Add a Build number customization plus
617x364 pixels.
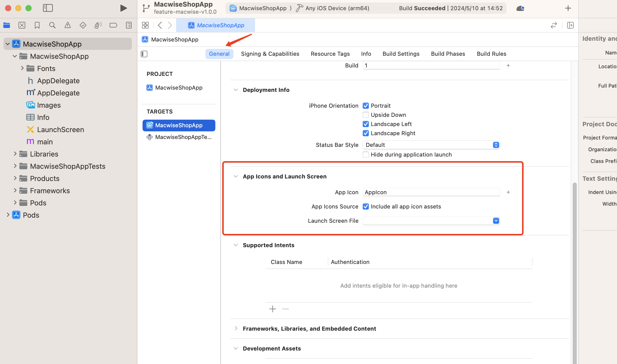pos(508,65)
